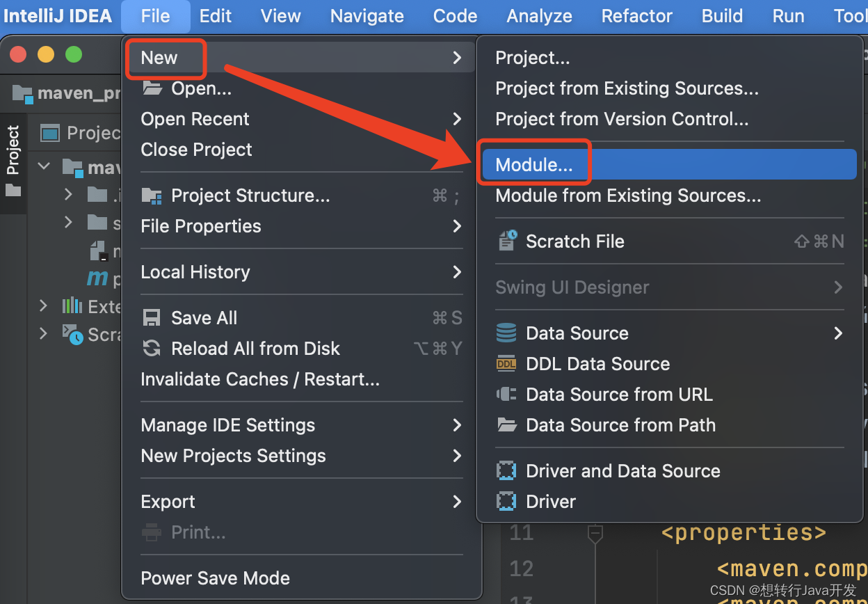Click the yellow minimize window button
Viewport: 868px width, 604px height.
[x=46, y=54]
